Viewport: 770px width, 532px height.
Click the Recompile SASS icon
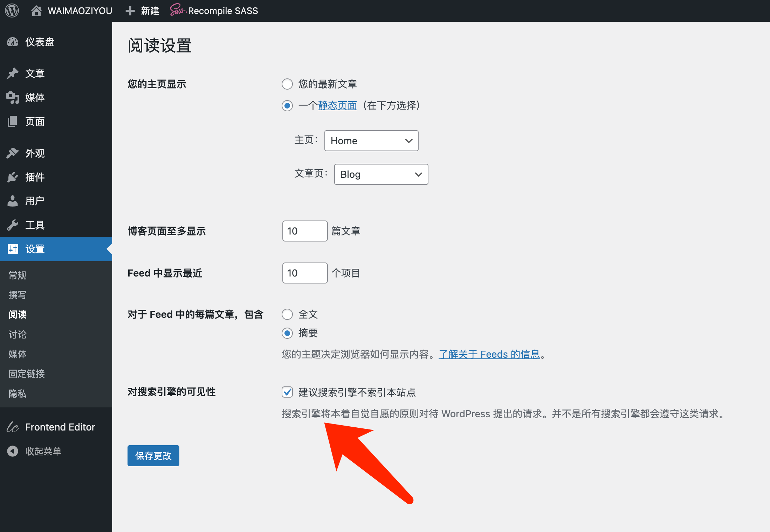pyautogui.click(x=177, y=10)
